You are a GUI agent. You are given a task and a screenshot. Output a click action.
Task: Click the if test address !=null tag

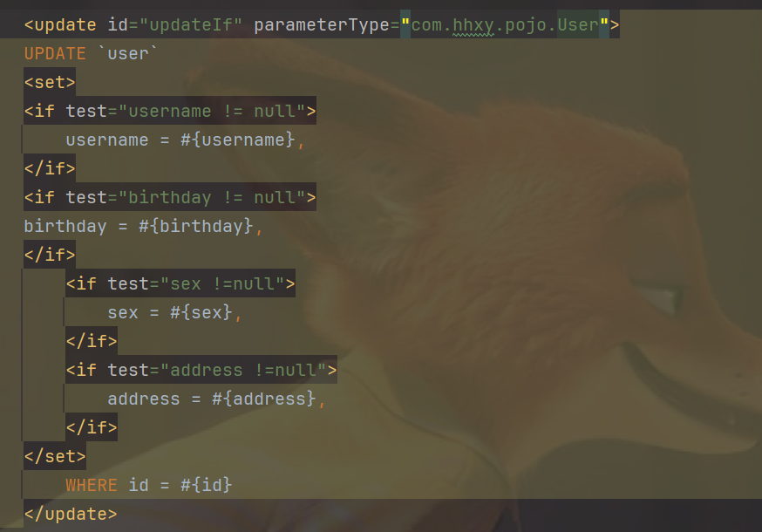[201, 370]
